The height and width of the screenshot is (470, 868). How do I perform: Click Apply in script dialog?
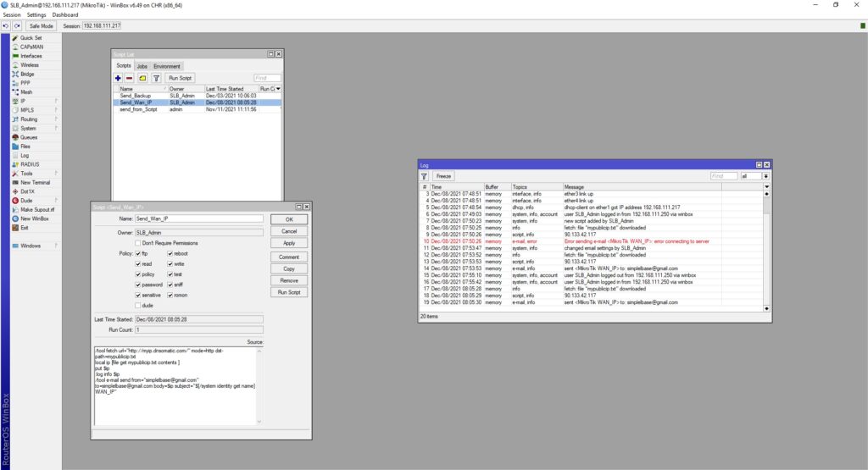click(289, 243)
